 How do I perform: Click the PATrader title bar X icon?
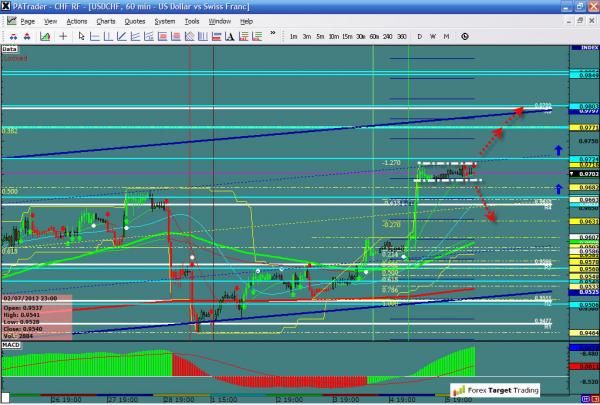[6, 6]
